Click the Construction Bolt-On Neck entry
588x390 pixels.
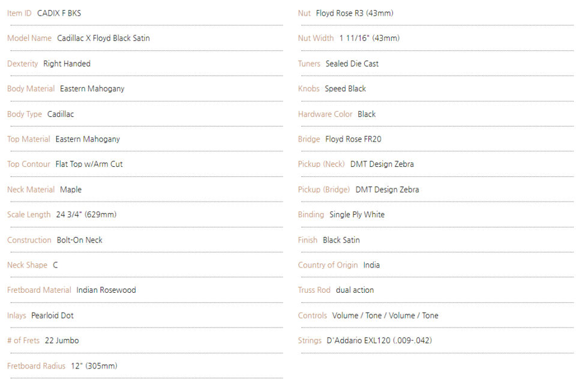[x=79, y=240]
